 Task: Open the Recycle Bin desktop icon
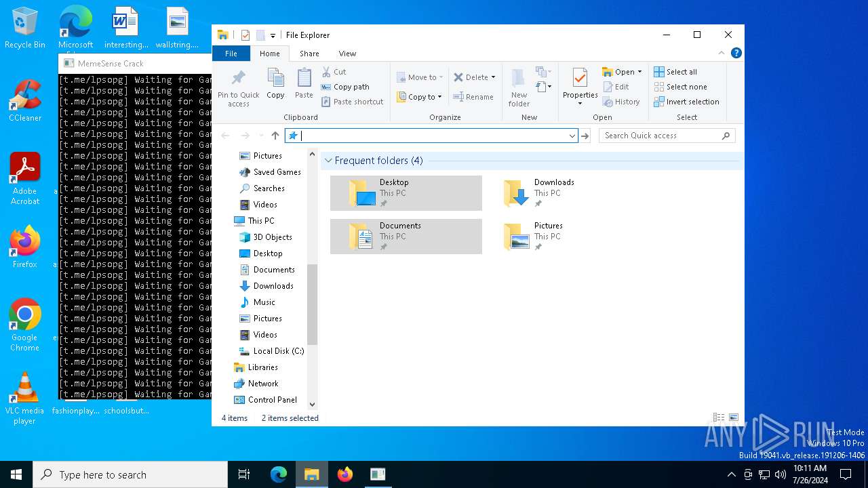click(x=25, y=28)
